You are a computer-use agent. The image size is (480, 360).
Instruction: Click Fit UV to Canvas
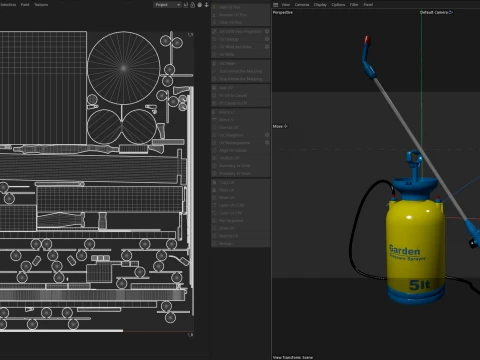pyautogui.click(x=240, y=95)
